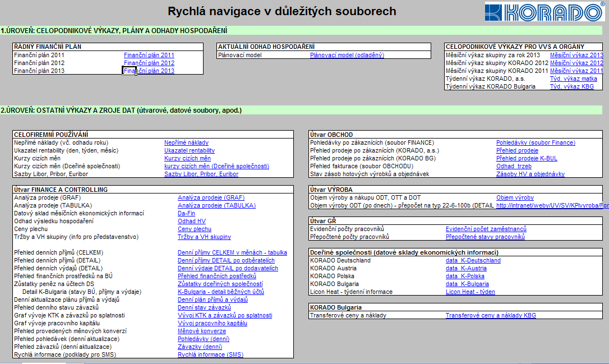Select the 2.ÚROVEŇ green heading row
The height and width of the screenshot is (364, 609).
[301, 110]
